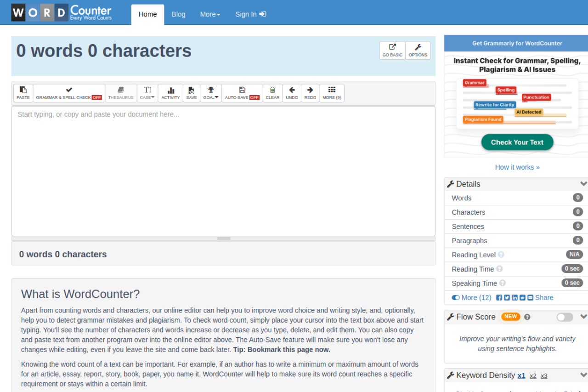Open the More menu in navbar

pyautogui.click(x=210, y=14)
